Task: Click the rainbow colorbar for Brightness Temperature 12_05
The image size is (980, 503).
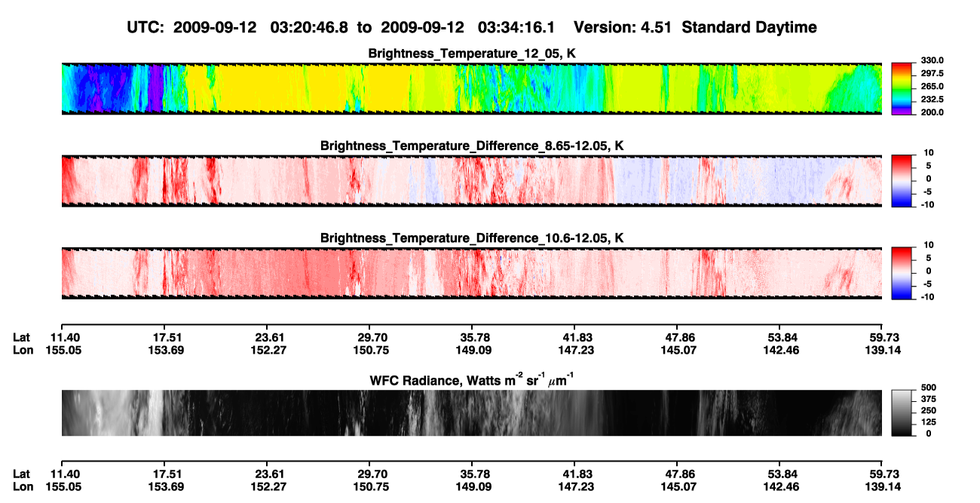Action: point(902,89)
